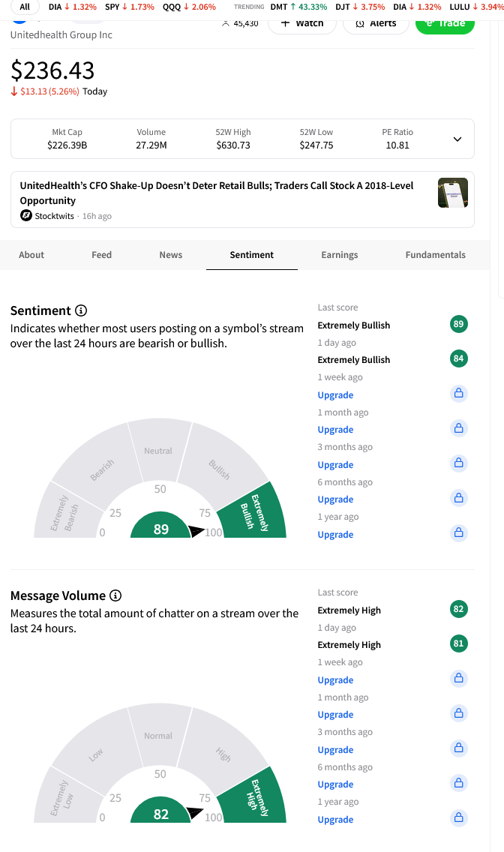
Task: Click the QQQ ticker in the top bar
Action: pyautogui.click(x=190, y=7)
